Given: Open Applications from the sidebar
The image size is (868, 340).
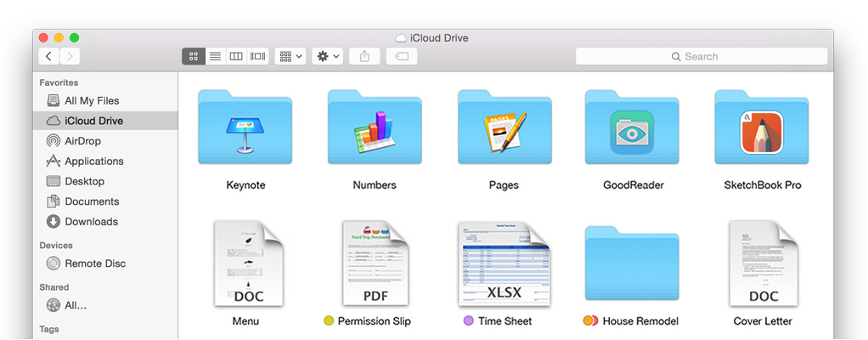Looking at the screenshot, I should pyautogui.click(x=105, y=161).
